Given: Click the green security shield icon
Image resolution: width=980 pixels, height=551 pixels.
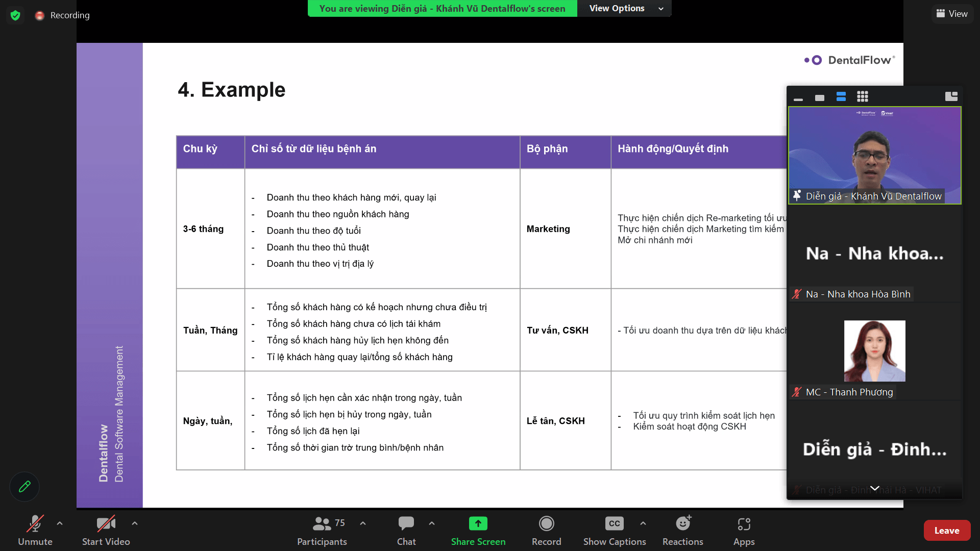Looking at the screenshot, I should [x=15, y=15].
